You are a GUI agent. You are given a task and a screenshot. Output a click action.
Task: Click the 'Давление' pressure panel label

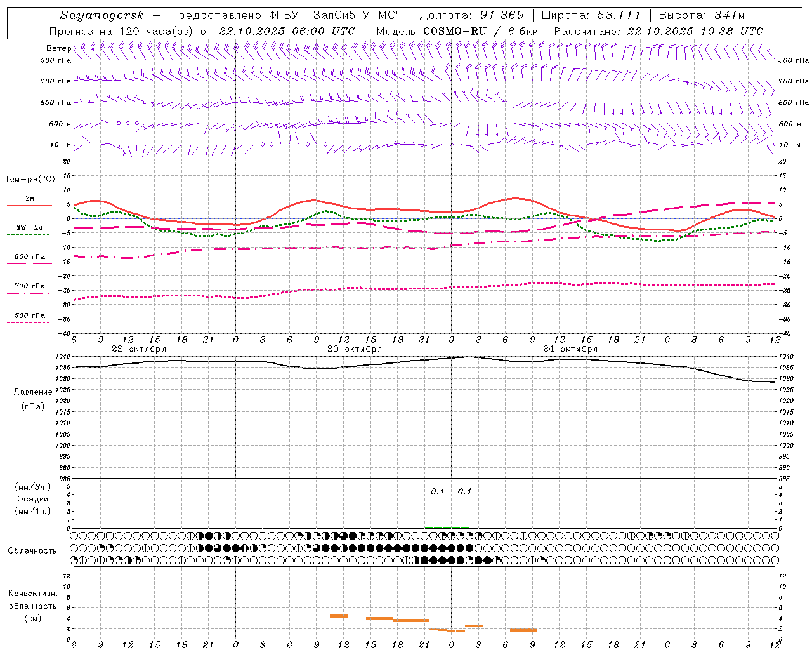[x=33, y=392]
